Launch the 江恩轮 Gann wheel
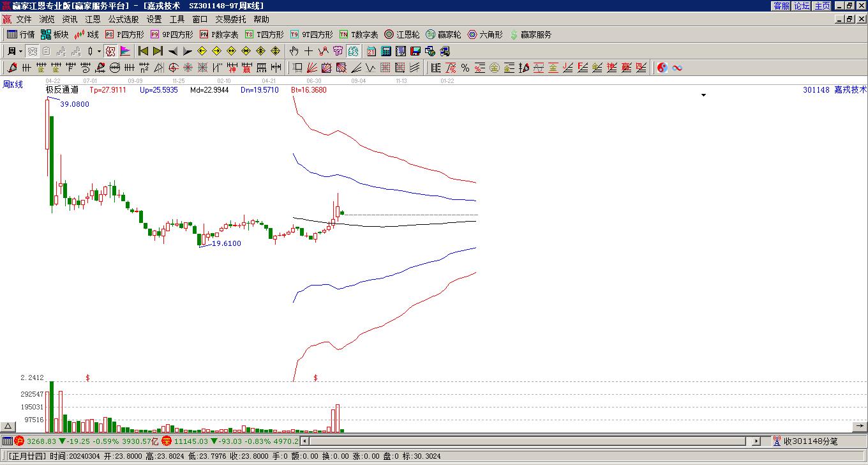The image size is (868, 465). pyautogui.click(x=402, y=34)
